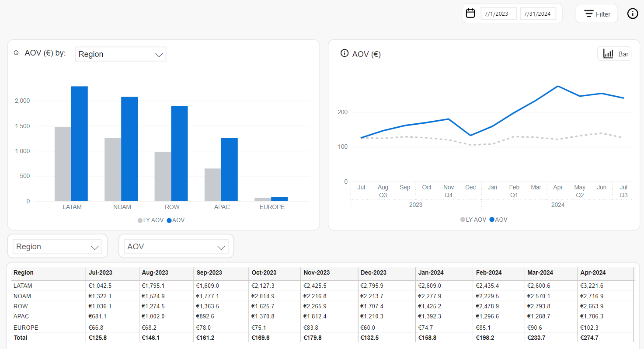Click ROW Feb-2024 value €2,478.9
The image size is (644, 349).
[x=487, y=306]
